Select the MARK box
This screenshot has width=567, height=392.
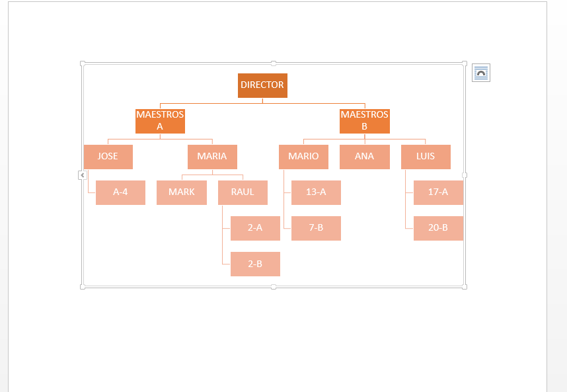[182, 193]
